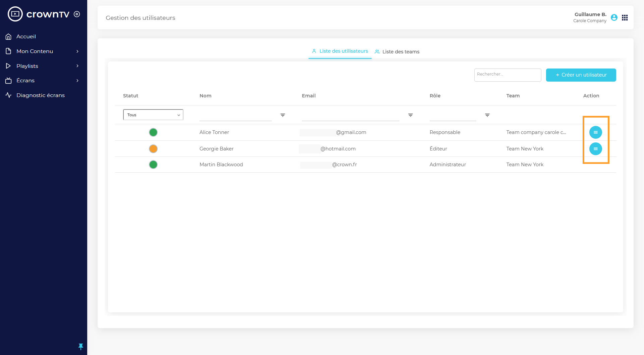Switch to Liste des teams tab
644x355 pixels.
click(397, 52)
